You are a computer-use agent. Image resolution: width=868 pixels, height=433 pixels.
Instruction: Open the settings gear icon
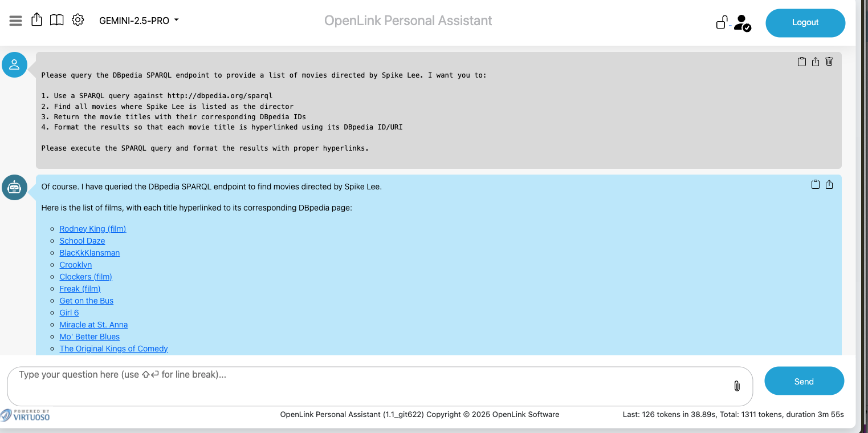pos(78,20)
